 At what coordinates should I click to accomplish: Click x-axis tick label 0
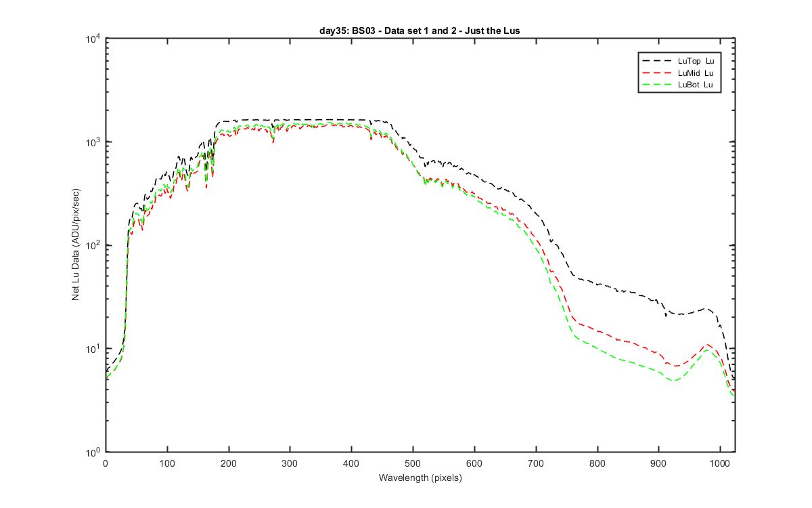click(x=106, y=463)
